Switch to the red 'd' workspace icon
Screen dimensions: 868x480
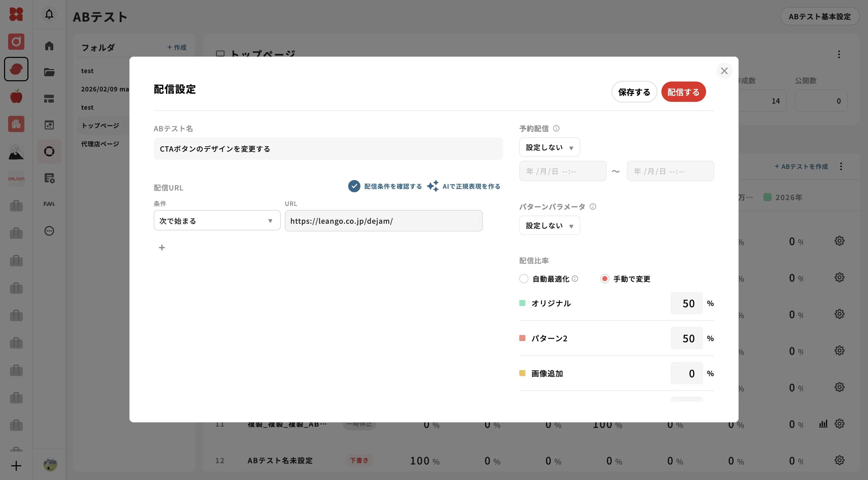click(x=16, y=41)
